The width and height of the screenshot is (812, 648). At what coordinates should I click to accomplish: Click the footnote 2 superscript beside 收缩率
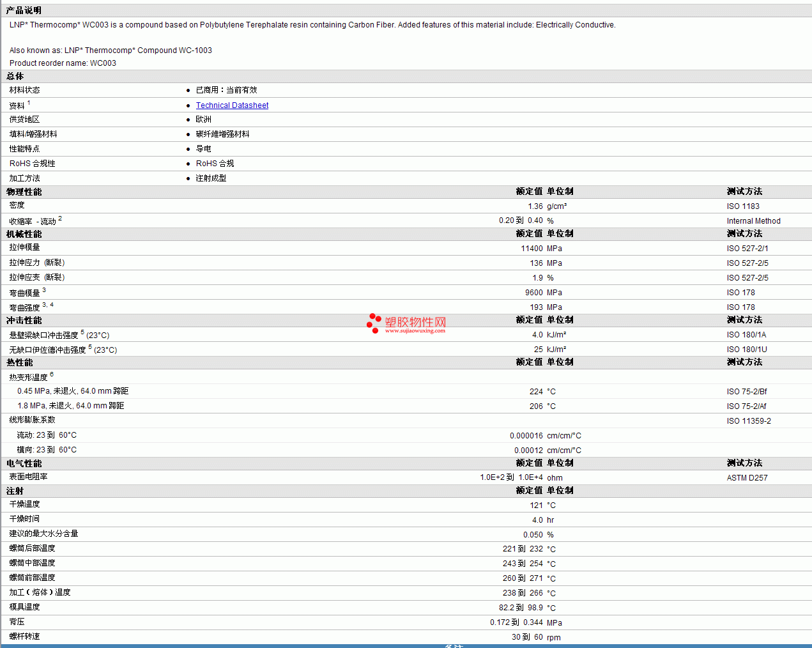tap(60, 219)
